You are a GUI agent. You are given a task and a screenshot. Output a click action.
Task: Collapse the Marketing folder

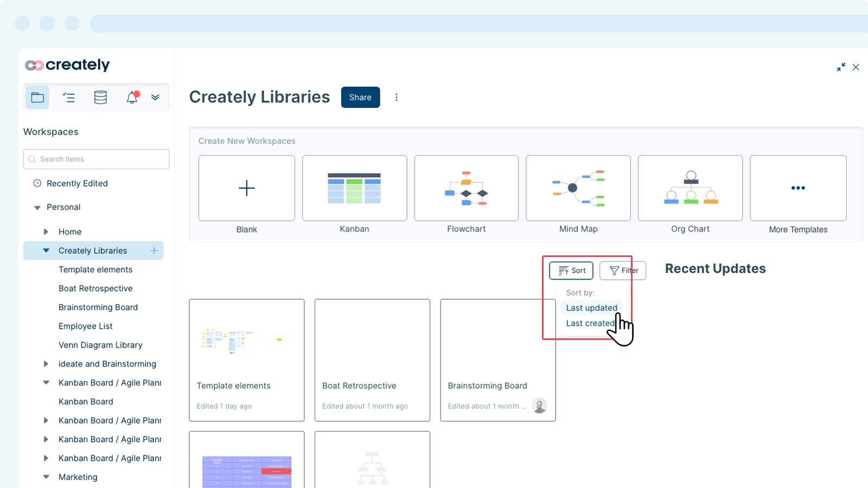click(x=46, y=477)
